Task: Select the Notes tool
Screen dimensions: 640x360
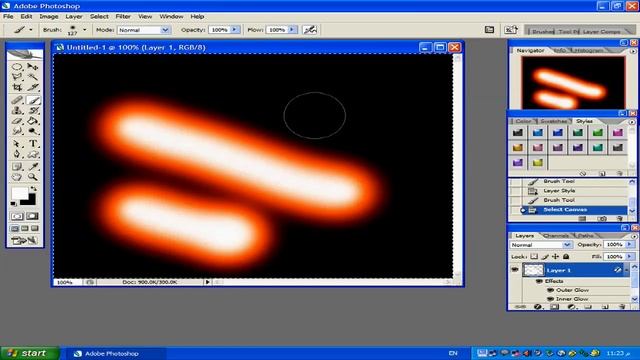Action: (17, 167)
